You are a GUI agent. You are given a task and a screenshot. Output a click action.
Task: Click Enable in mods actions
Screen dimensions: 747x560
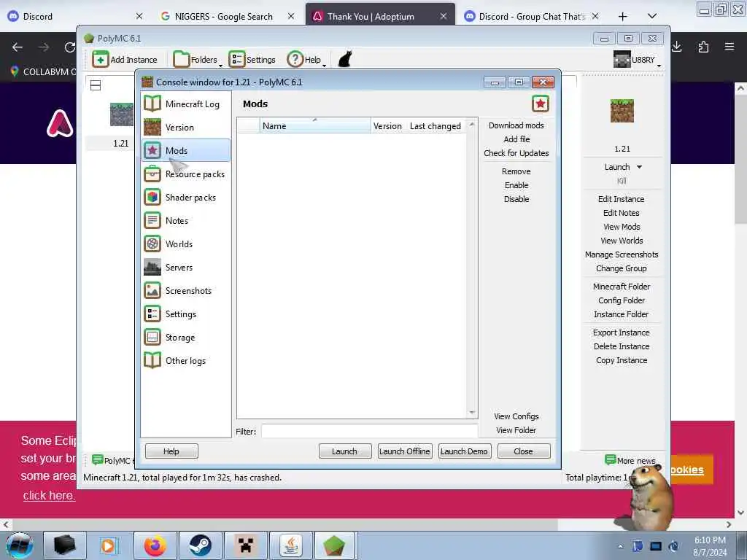[516, 185]
